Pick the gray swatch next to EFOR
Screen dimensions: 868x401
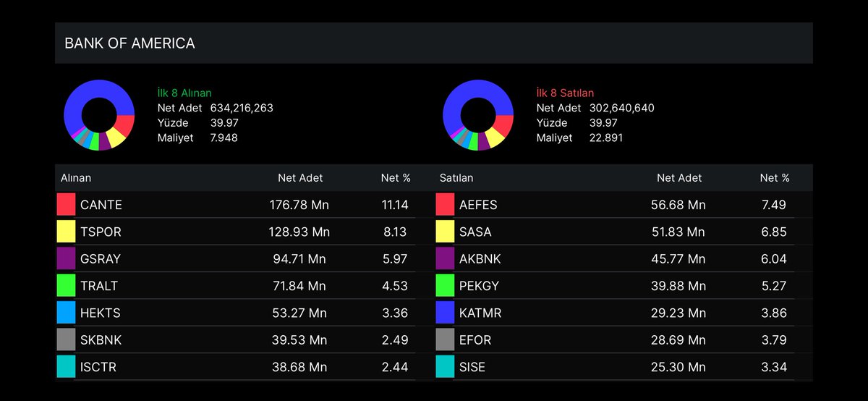click(445, 340)
